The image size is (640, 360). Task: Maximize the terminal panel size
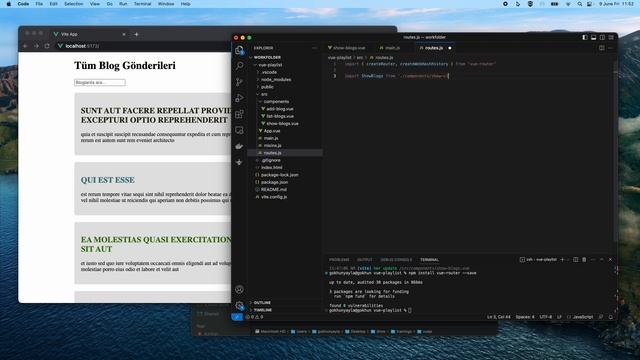click(x=602, y=260)
